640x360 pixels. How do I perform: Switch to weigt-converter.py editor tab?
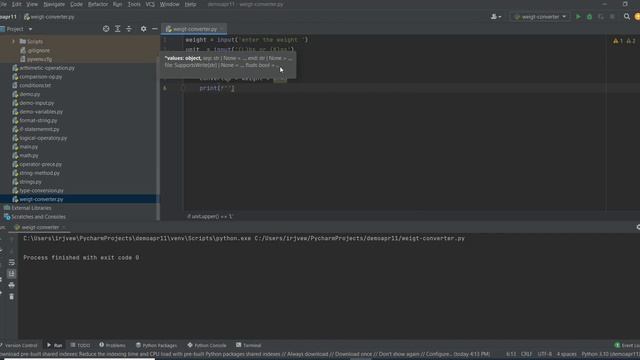point(192,29)
